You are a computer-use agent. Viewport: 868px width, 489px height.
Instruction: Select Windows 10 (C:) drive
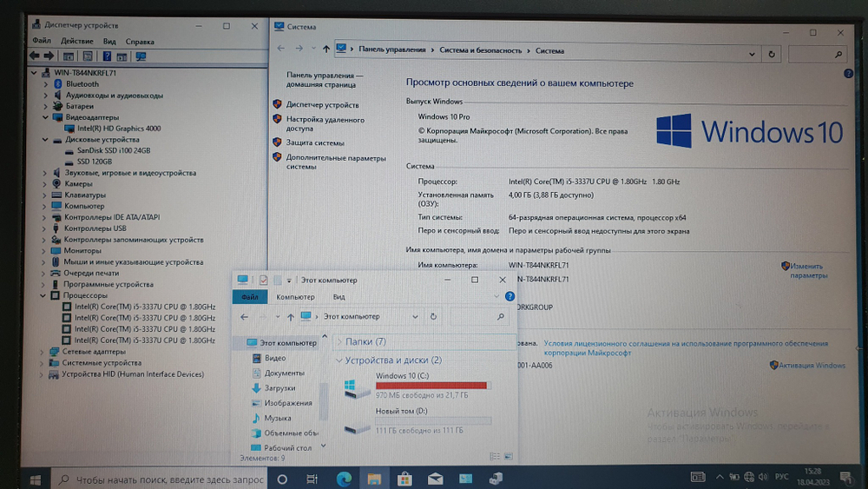tap(417, 386)
